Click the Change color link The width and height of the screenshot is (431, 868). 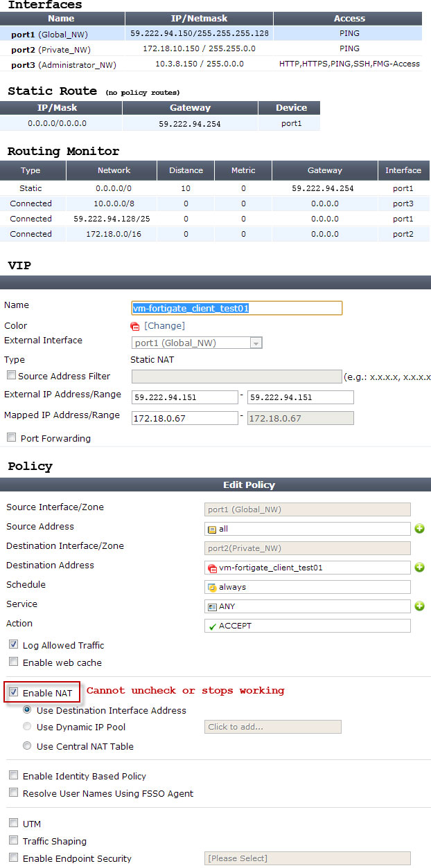pyautogui.click(x=164, y=326)
